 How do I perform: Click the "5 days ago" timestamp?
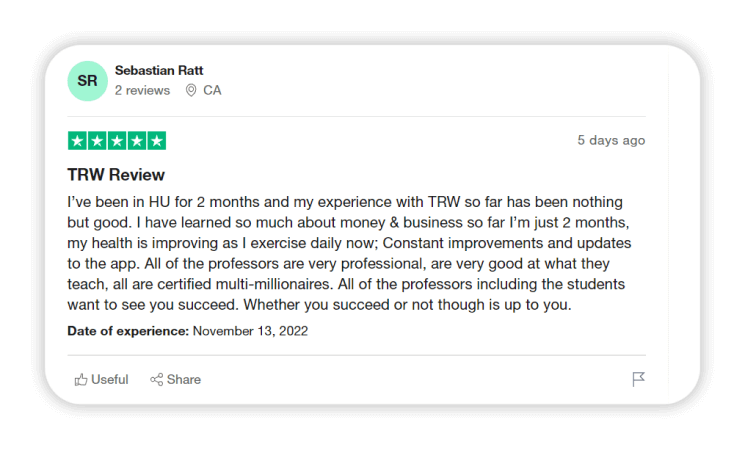coord(611,140)
